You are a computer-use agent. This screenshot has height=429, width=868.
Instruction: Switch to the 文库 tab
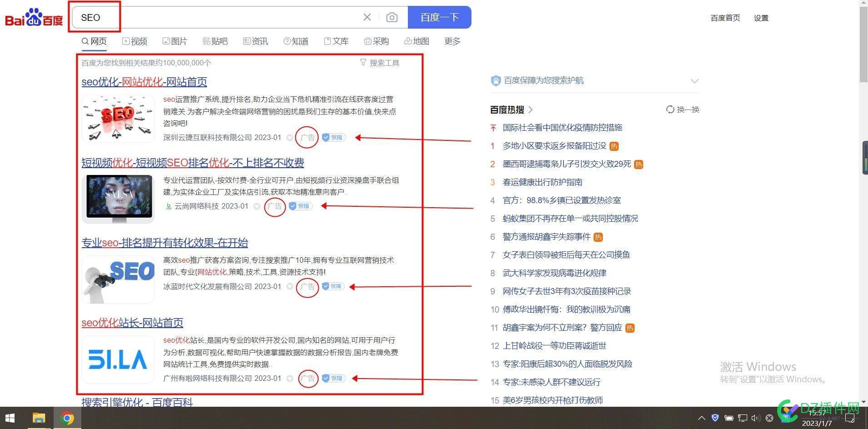(336, 41)
